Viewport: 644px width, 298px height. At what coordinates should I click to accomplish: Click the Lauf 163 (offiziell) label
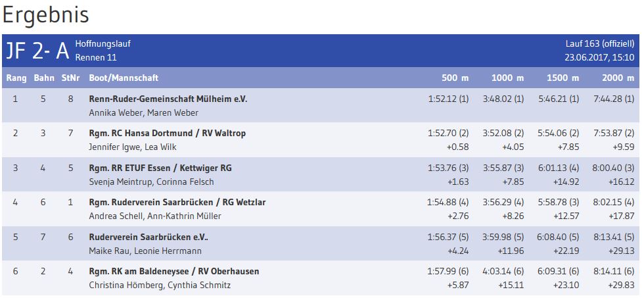(599, 44)
